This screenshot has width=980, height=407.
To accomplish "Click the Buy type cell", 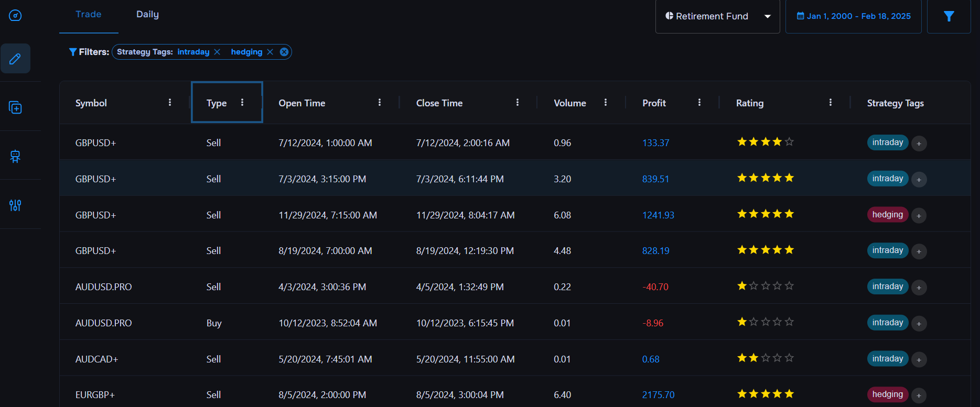I will [214, 323].
